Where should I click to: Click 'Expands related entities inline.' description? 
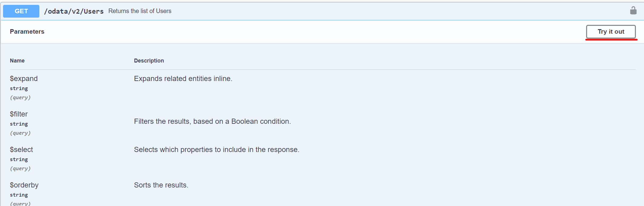point(183,79)
